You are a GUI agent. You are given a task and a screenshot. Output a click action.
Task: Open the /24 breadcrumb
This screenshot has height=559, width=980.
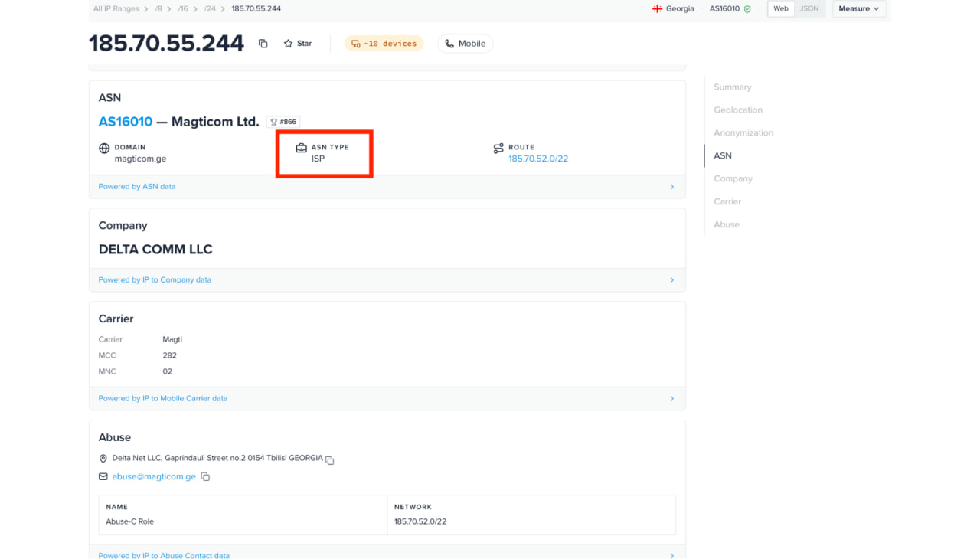point(210,9)
